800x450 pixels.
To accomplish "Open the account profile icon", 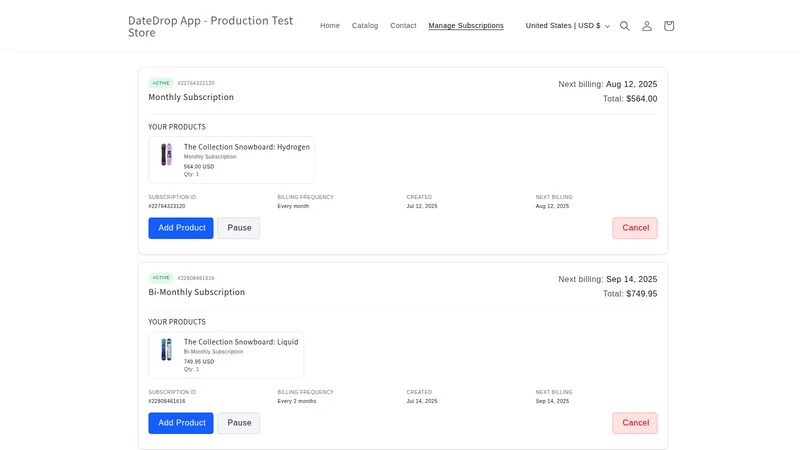I will (x=646, y=26).
